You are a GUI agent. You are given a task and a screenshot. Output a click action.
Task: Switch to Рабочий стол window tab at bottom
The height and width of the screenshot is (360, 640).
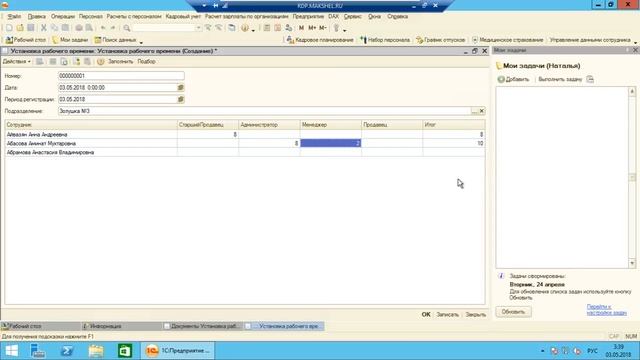click(40, 326)
